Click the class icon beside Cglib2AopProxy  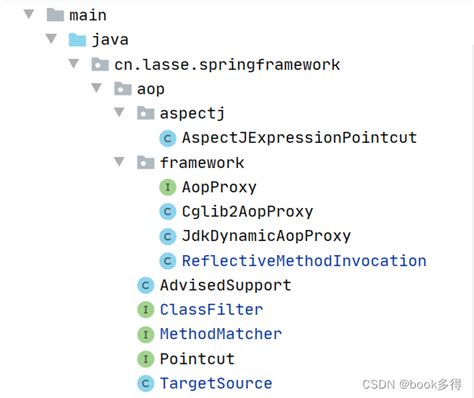tap(168, 212)
